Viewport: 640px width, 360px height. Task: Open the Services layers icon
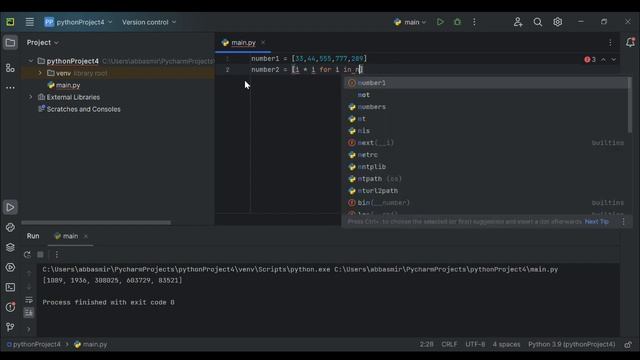[10, 247]
